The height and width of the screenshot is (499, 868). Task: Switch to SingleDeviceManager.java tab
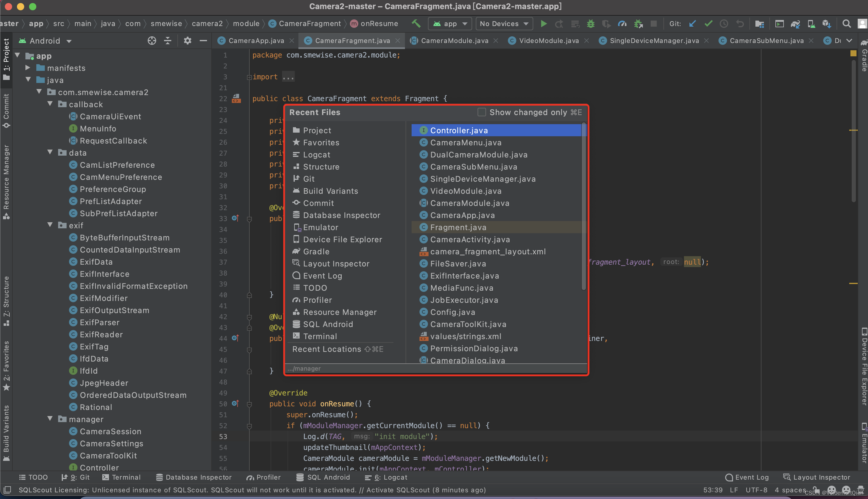[x=654, y=41]
